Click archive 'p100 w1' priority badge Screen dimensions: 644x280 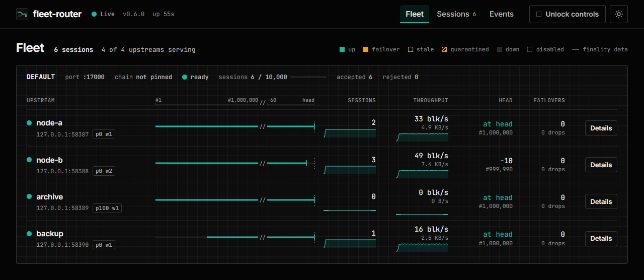point(107,208)
